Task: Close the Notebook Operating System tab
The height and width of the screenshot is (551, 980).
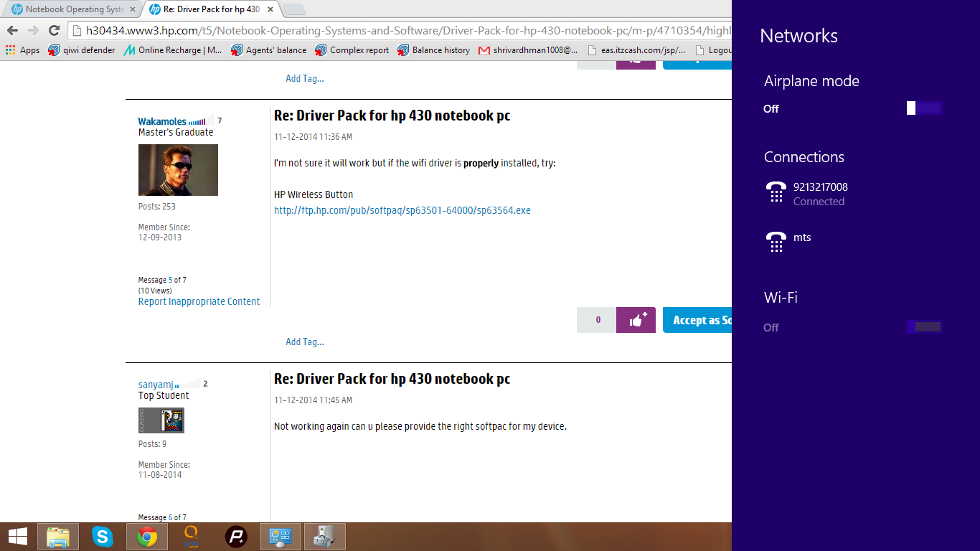Action: coord(132,10)
